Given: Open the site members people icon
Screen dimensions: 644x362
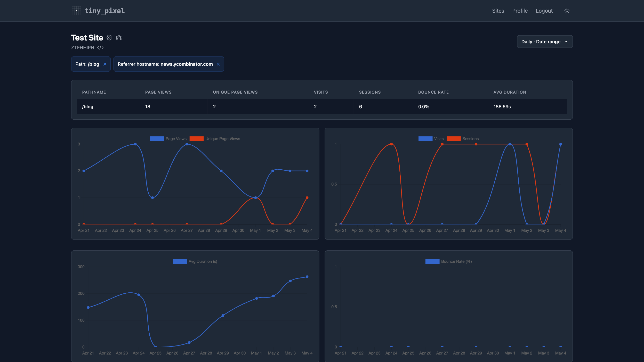Looking at the screenshot, I should pyautogui.click(x=119, y=38).
